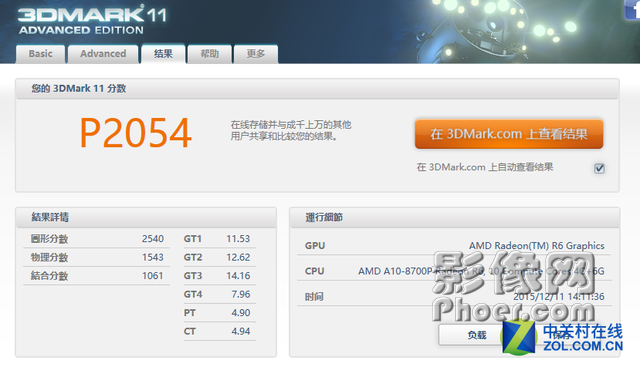Click the CT value 4.94
Image resolution: width=640 pixels, height=367 pixels.
click(x=241, y=331)
